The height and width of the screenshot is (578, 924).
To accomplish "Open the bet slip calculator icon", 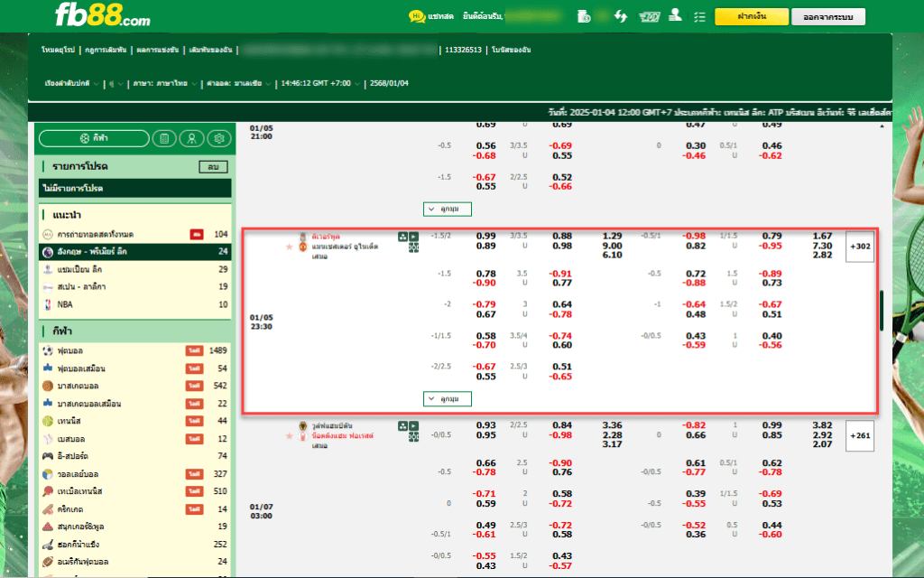I will tap(164, 138).
